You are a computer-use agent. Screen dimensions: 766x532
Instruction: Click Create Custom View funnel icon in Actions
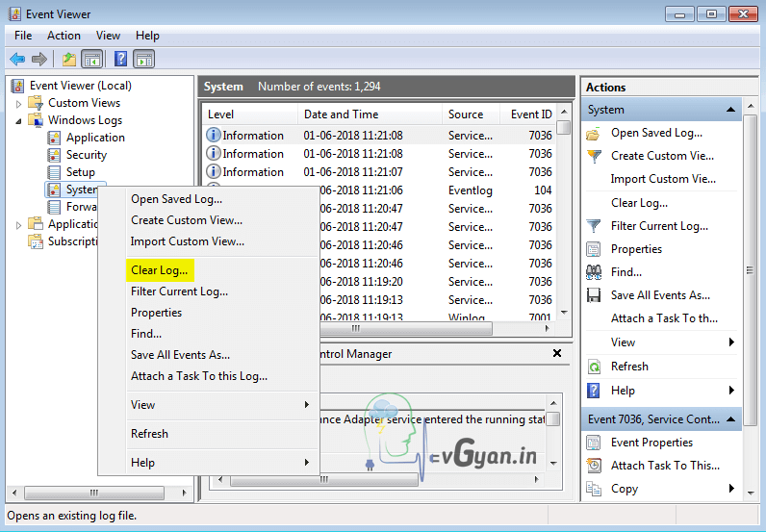(594, 156)
